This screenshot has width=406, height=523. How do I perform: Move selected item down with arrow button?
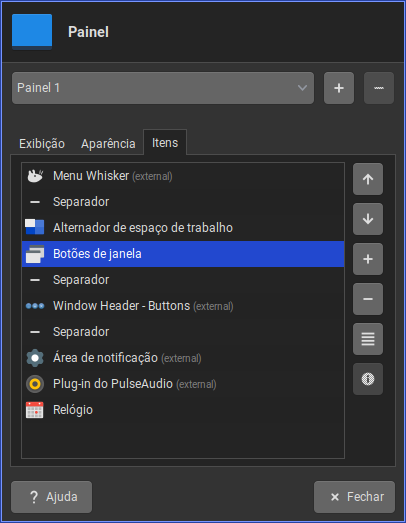pos(368,219)
